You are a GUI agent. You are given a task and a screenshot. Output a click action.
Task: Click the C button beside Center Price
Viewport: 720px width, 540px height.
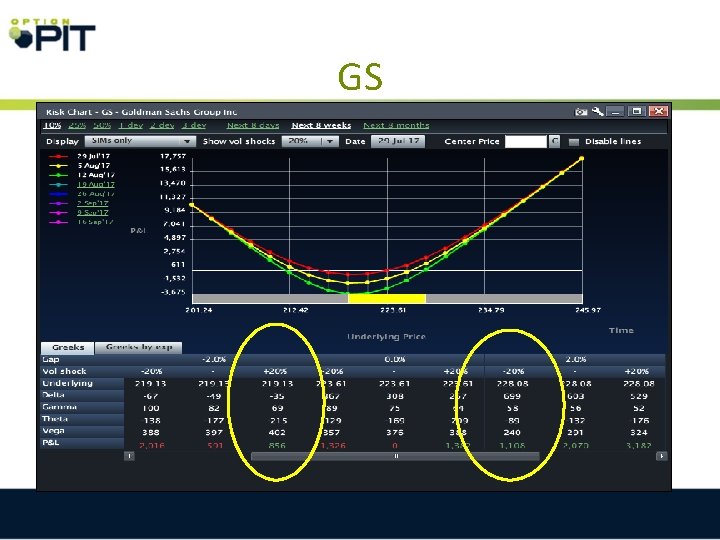pos(555,141)
